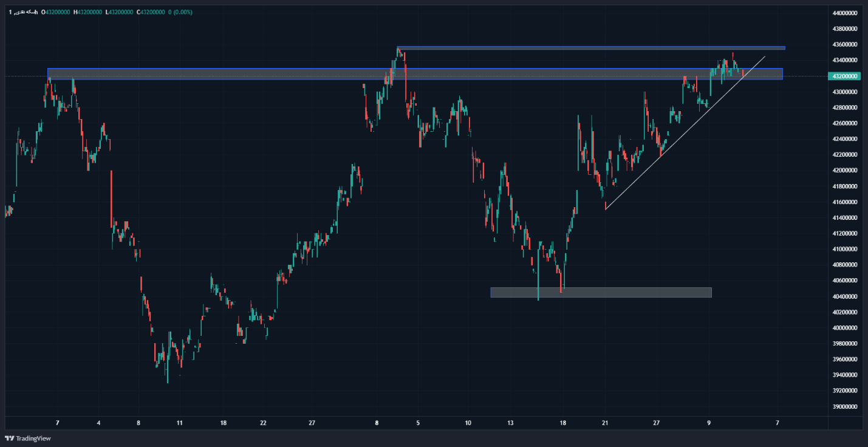Click the Close price value in the legend
Screen dimensions: 868x447
[152, 12]
